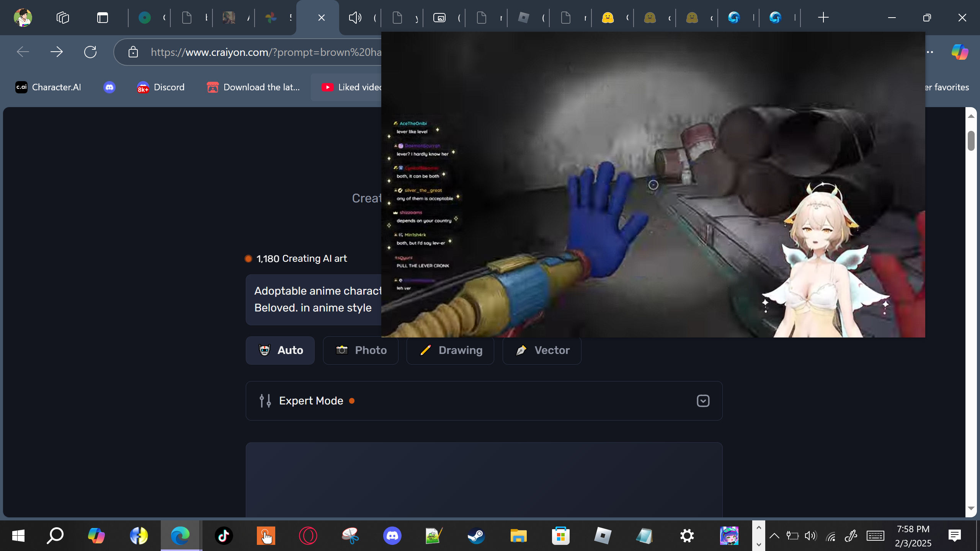The width and height of the screenshot is (980, 551).
Task: Switch to the photo thumbnail tab
Action: tap(229, 18)
